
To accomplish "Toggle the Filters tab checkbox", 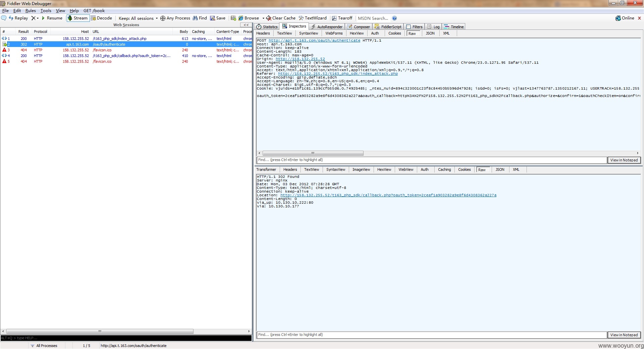I will (409, 27).
